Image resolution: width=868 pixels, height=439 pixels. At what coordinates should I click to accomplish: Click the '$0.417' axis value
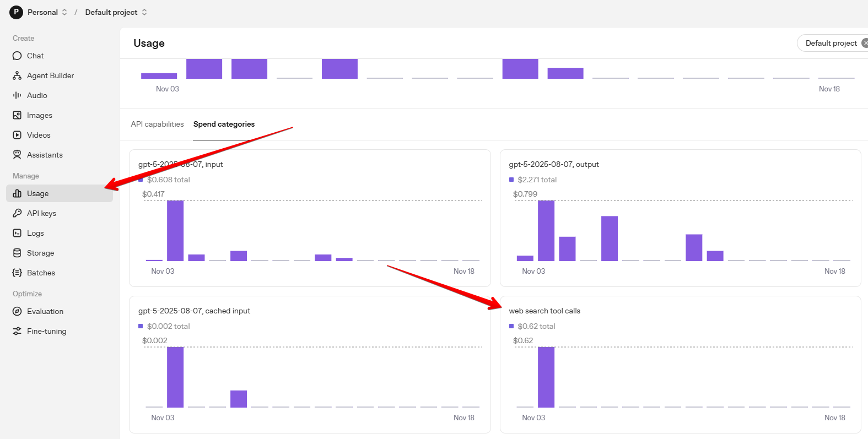pos(153,194)
